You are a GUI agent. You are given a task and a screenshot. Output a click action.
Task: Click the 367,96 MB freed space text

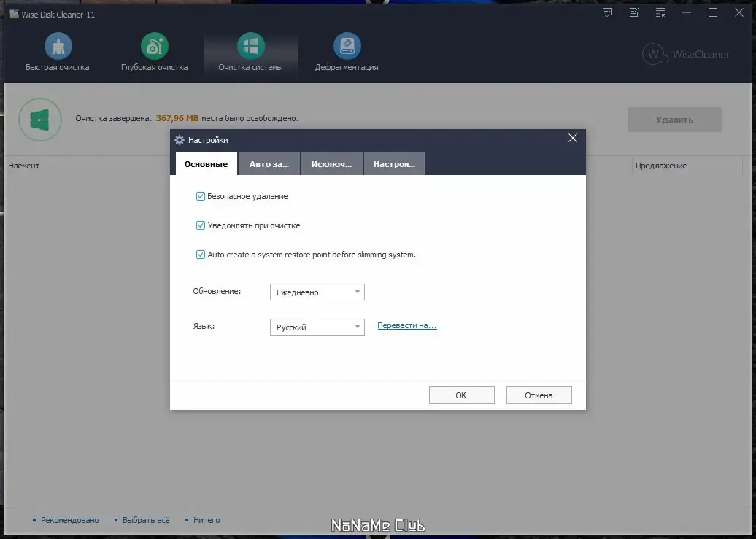click(177, 118)
